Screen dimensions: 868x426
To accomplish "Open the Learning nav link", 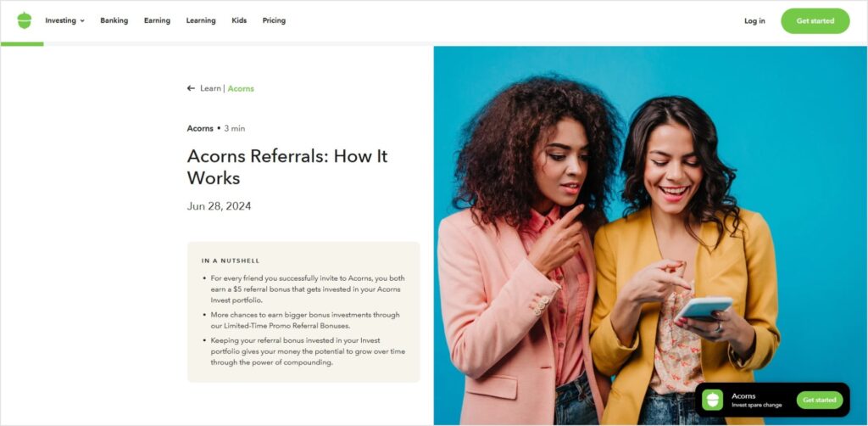I will click(201, 20).
